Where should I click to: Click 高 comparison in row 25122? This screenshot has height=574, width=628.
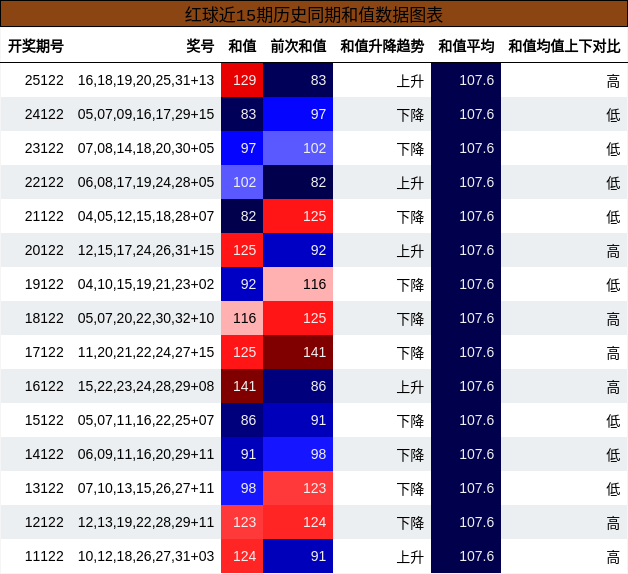click(x=613, y=81)
